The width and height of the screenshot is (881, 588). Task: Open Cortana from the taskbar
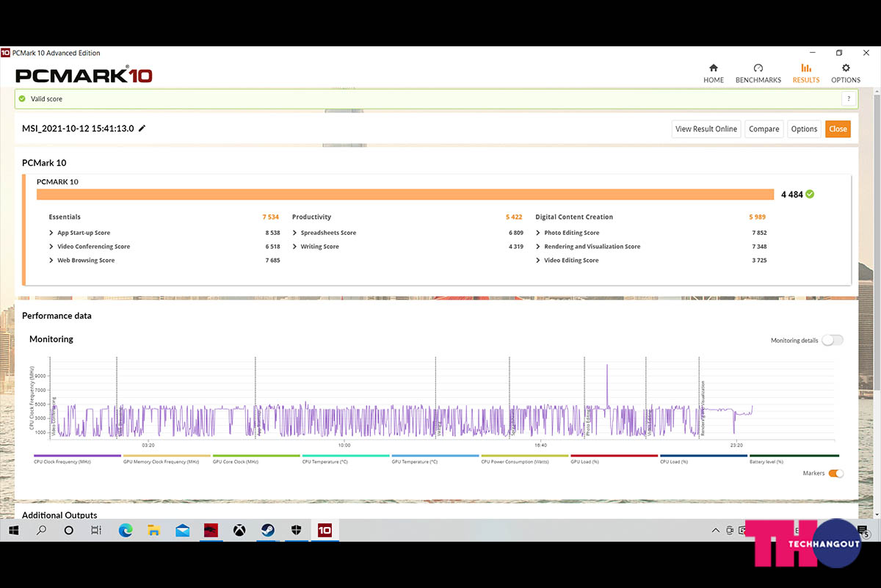tap(69, 530)
